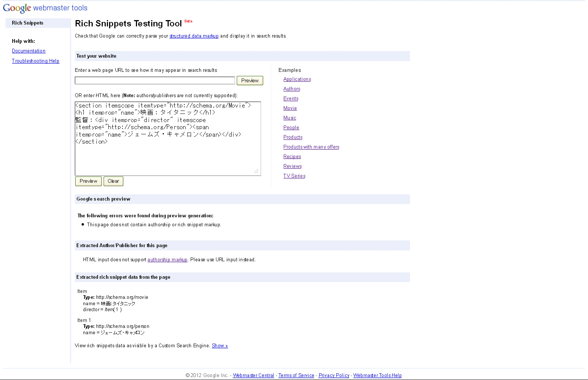This screenshot has width=588, height=380.
Task: Open the Music example link
Action: tap(290, 118)
